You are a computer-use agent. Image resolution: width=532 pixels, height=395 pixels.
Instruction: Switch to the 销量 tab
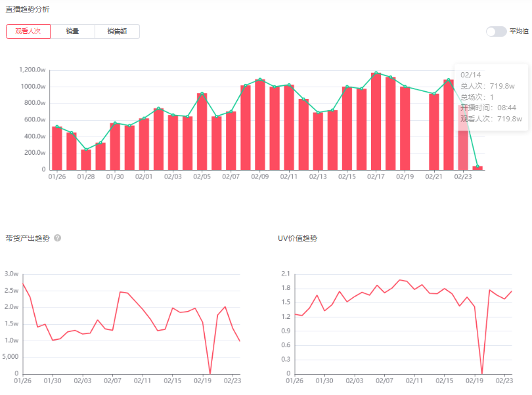72,31
